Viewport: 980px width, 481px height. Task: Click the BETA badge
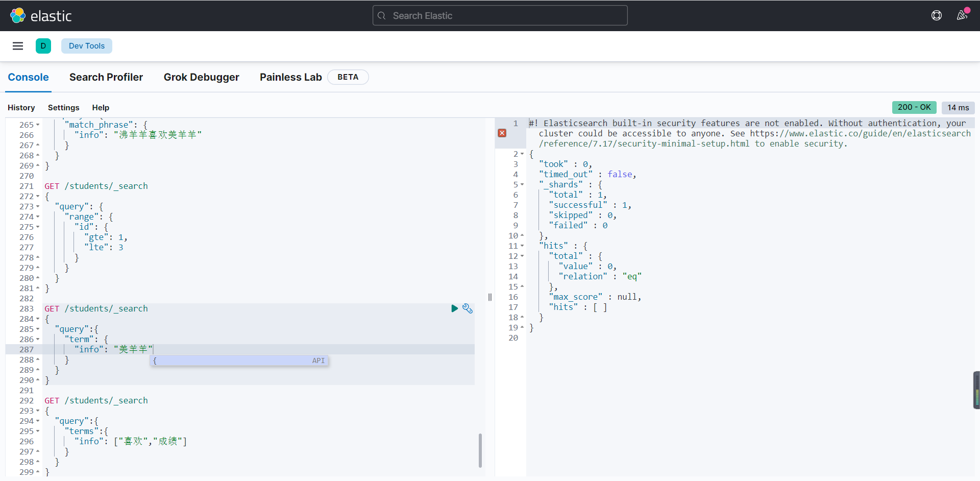pyautogui.click(x=348, y=77)
